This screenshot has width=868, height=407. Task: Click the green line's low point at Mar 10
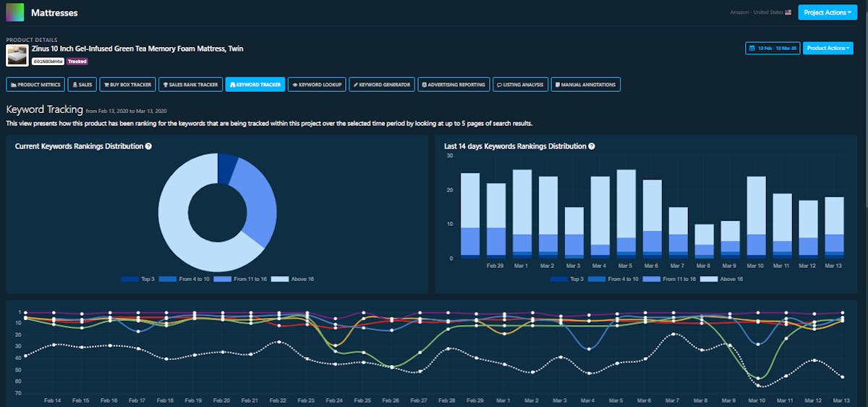point(757,377)
